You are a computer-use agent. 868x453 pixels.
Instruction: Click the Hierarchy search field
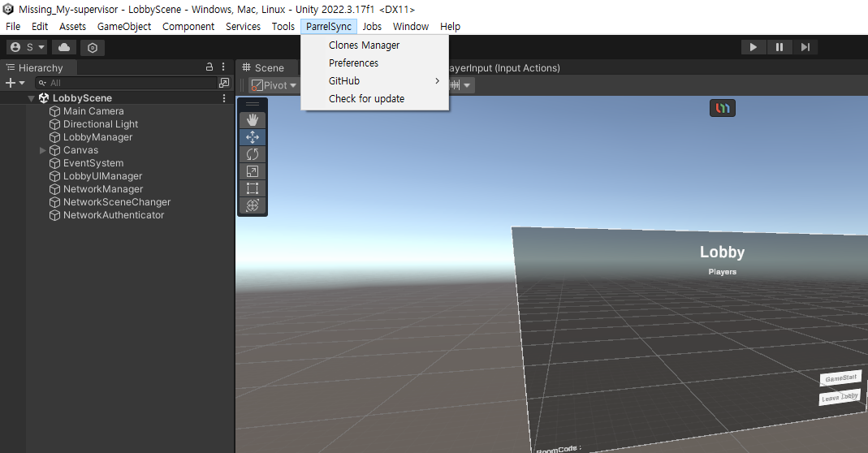coord(126,83)
